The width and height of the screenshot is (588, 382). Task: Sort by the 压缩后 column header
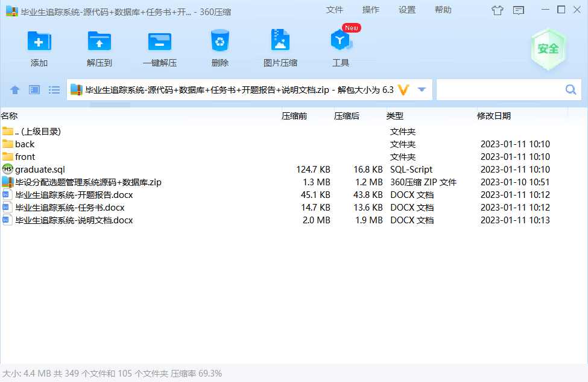tap(347, 116)
